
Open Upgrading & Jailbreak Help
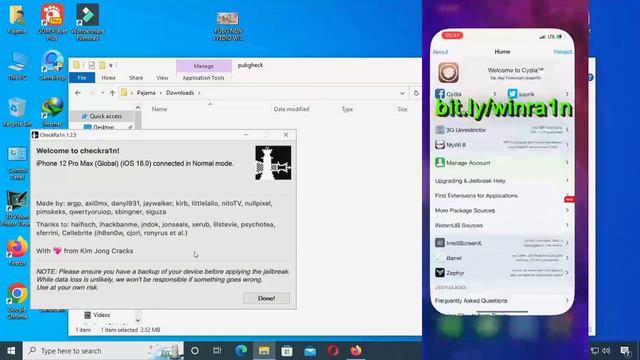point(502,181)
